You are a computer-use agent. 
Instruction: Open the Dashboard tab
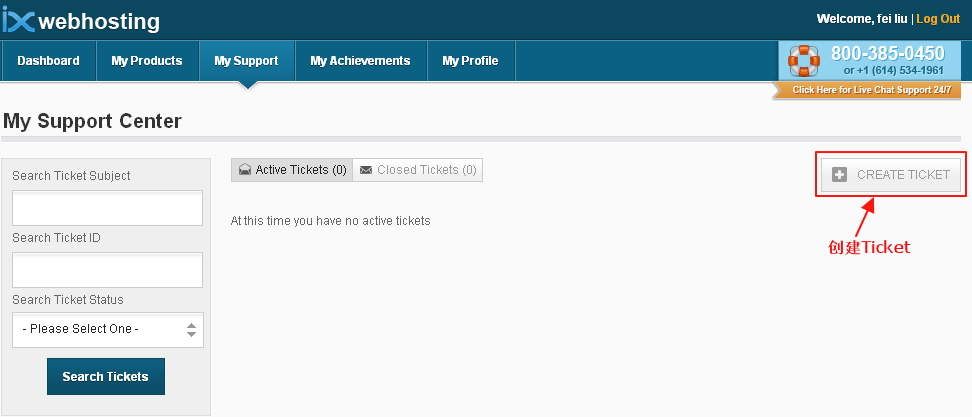click(48, 61)
